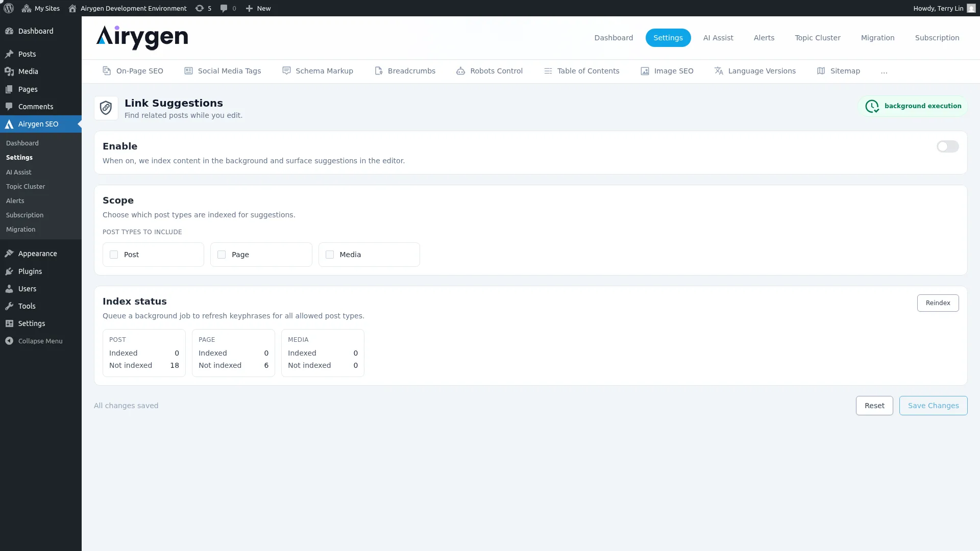The image size is (980, 551).
Task: Check the Media post type checkbox
Action: click(330, 255)
